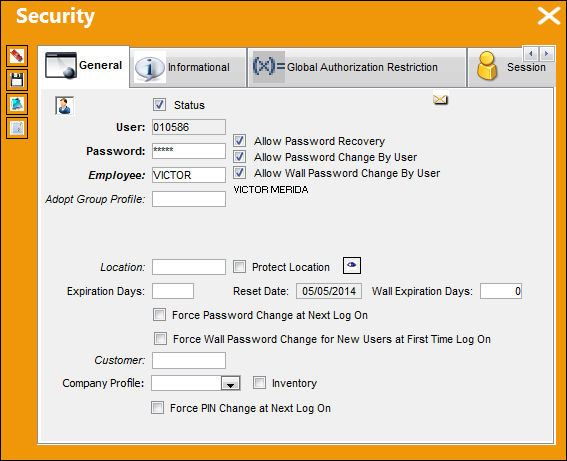The image size is (567, 461).
Task: Enable Force Password Change at Next Log On
Action: (159, 315)
